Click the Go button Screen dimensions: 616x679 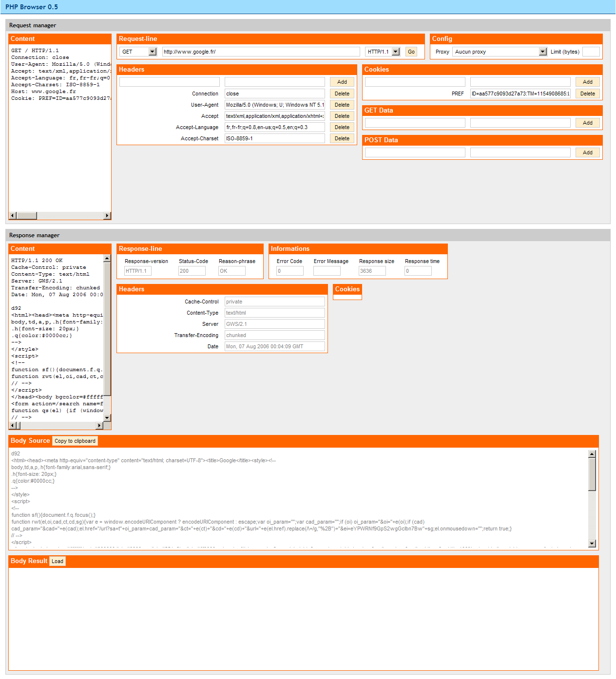point(411,52)
